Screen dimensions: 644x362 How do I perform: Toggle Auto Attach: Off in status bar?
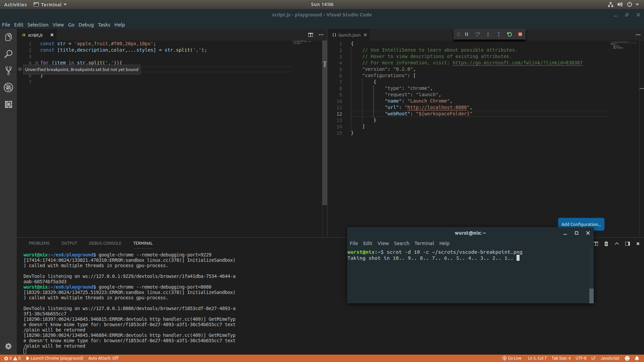[103, 358]
